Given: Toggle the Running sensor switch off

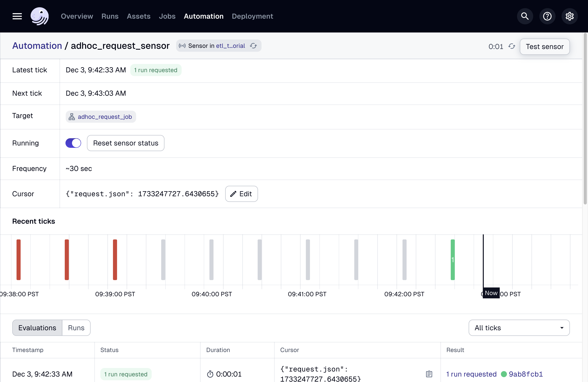Looking at the screenshot, I should point(73,143).
